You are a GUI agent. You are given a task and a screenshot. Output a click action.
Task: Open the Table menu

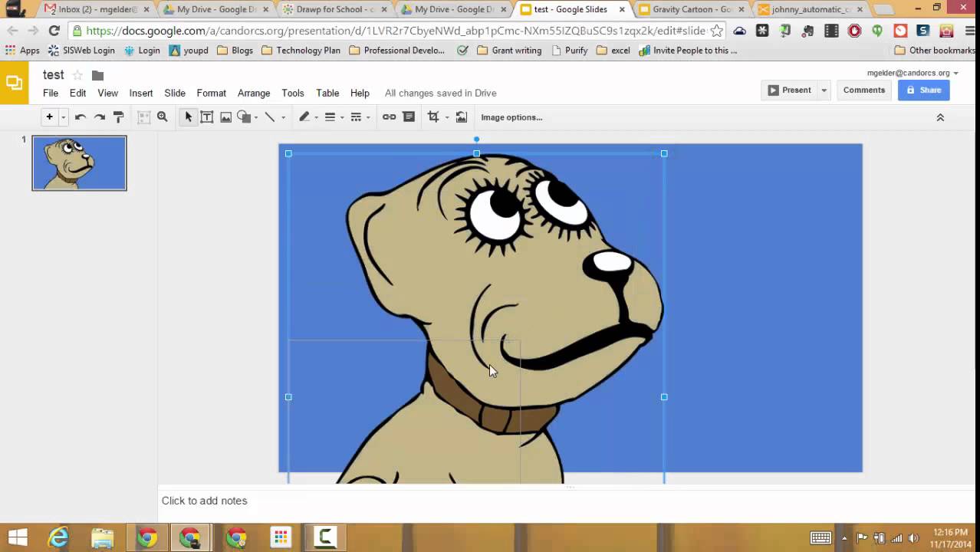(327, 93)
